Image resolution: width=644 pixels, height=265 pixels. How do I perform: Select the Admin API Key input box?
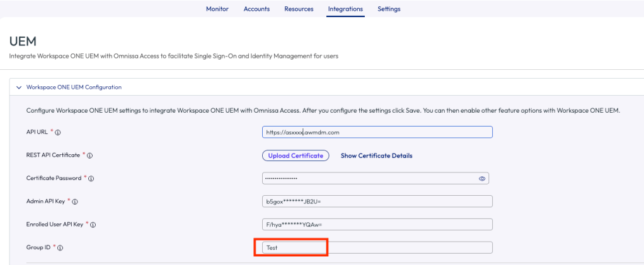click(377, 201)
